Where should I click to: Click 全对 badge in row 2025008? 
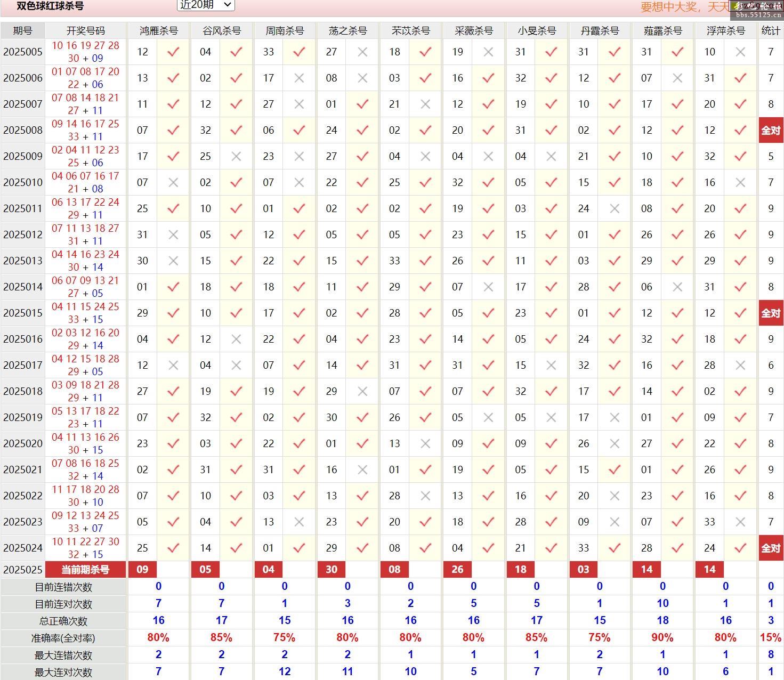click(x=771, y=130)
